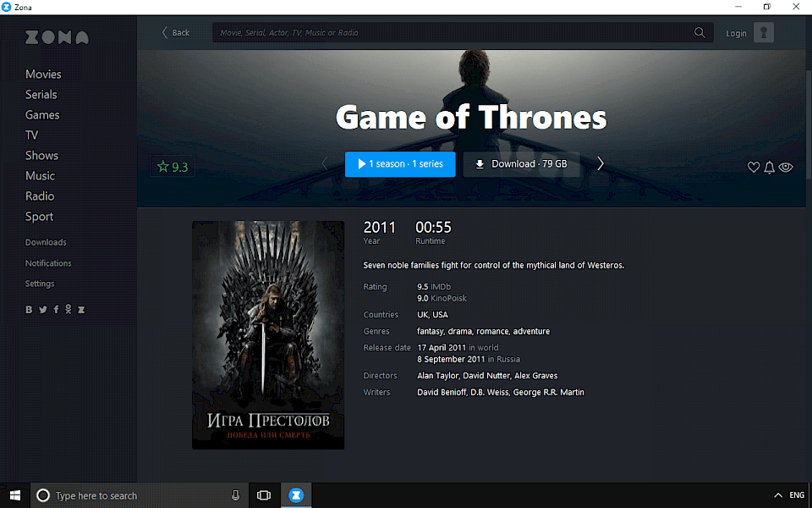Select the adventure genre link
Image resolution: width=812 pixels, height=508 pixels.
[x=532, y=331]
